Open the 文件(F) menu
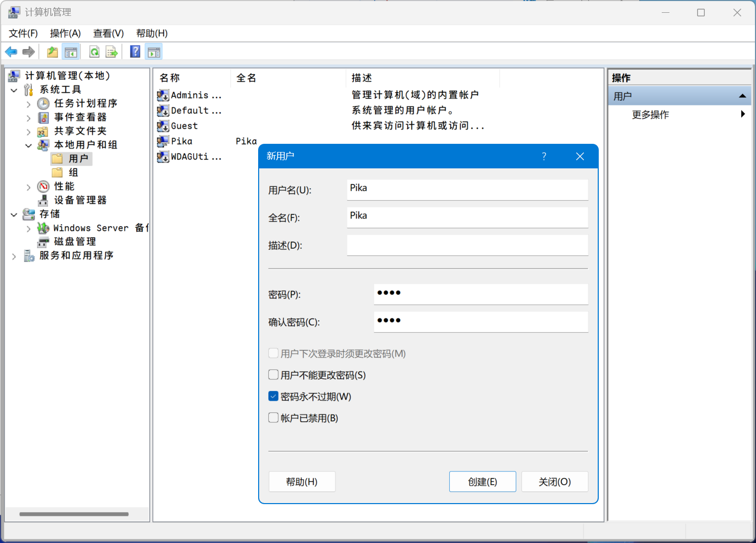 tap(23, 33)
